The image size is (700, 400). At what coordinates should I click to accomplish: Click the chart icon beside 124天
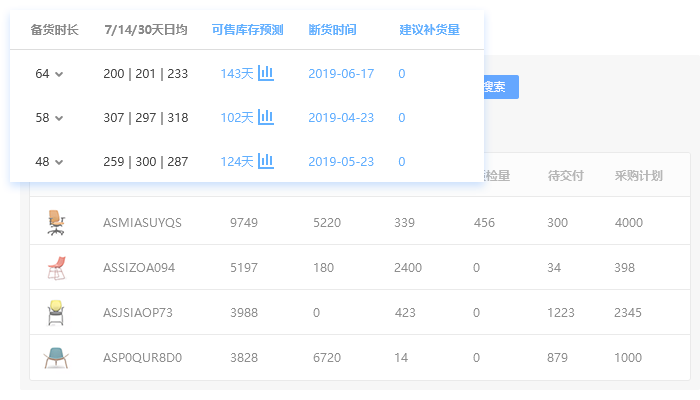pyautogui.click(x=266, y=161)
